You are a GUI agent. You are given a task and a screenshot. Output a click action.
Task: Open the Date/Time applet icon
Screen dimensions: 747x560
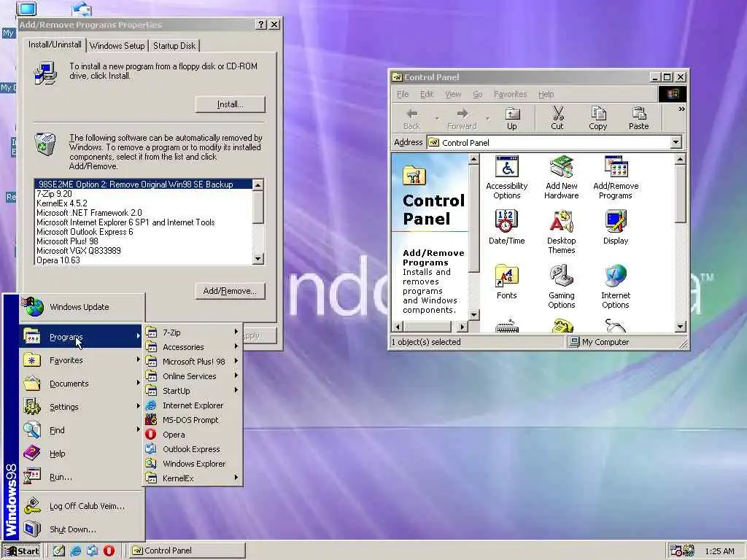pos(506,227)
